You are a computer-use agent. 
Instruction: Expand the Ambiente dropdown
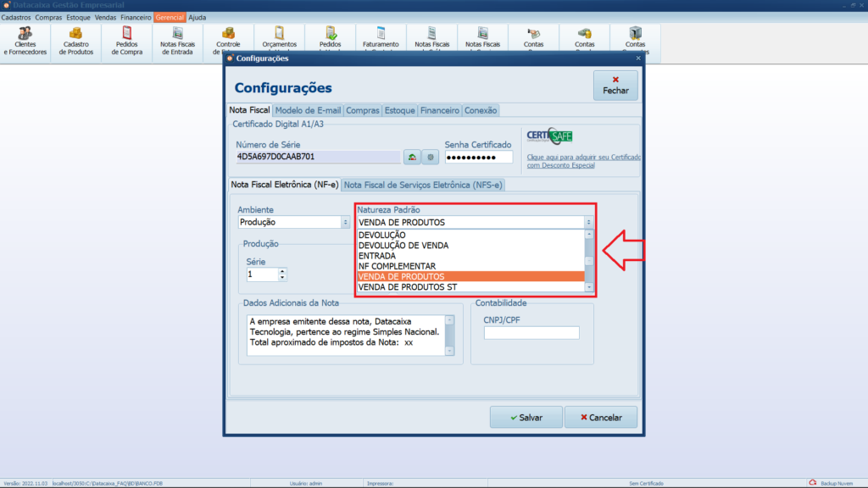pyautogui.click(x=345, y=223)
